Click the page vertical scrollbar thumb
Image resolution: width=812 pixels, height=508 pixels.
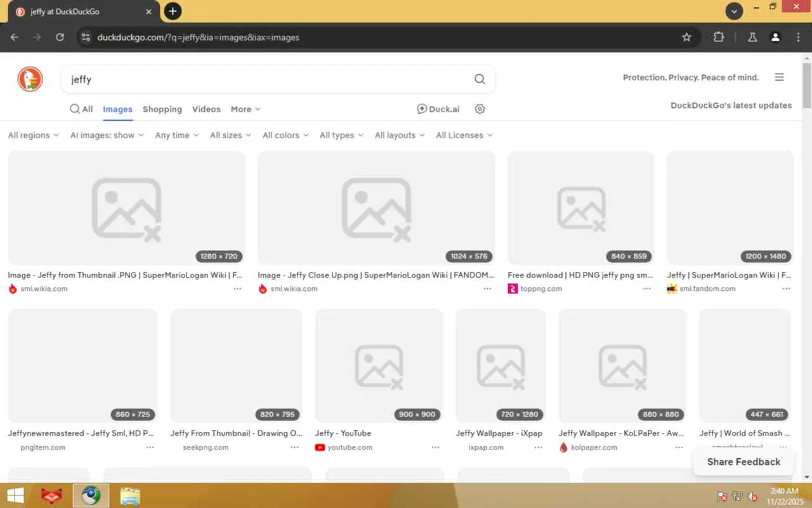click(x=807, y=86)
